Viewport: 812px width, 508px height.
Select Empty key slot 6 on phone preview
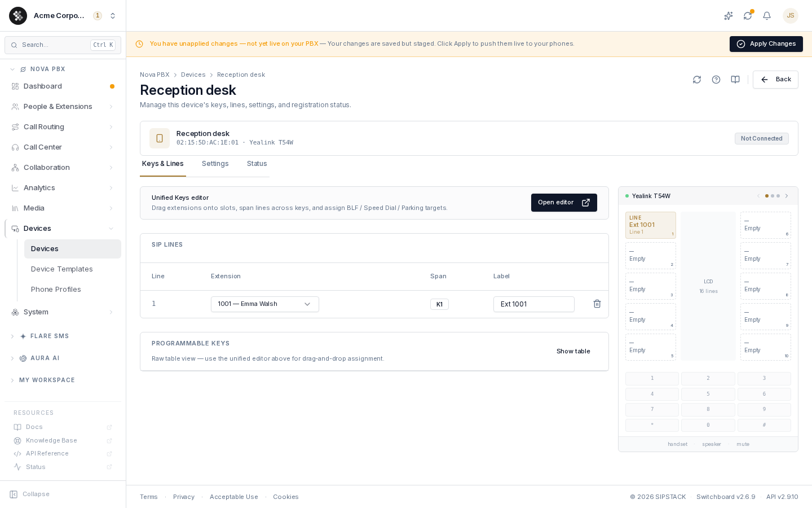tap(766, 225)
